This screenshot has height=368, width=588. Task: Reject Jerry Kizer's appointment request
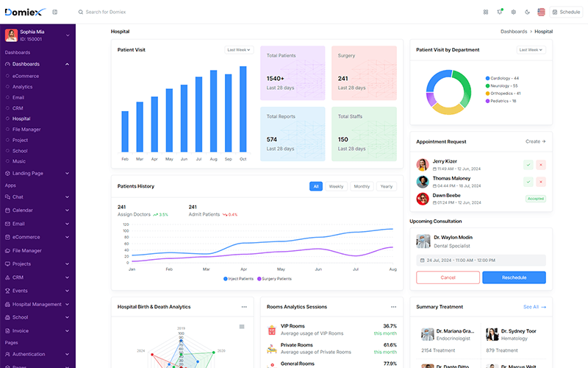(541, 164)
